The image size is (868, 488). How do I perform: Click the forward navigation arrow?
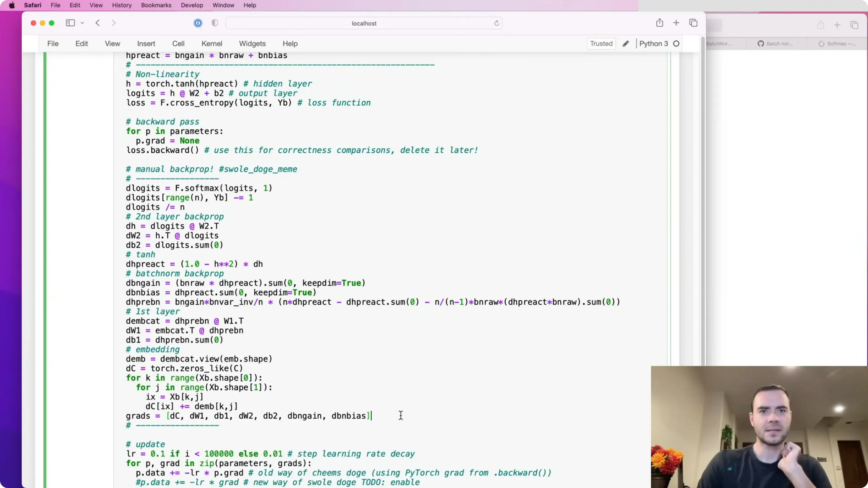[114, 23]
